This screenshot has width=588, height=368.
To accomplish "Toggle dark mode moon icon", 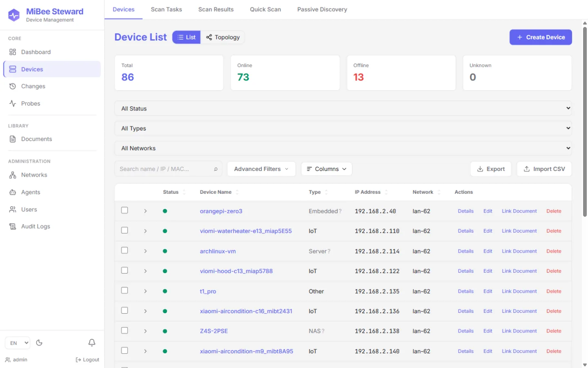I will tap(39, 343).
